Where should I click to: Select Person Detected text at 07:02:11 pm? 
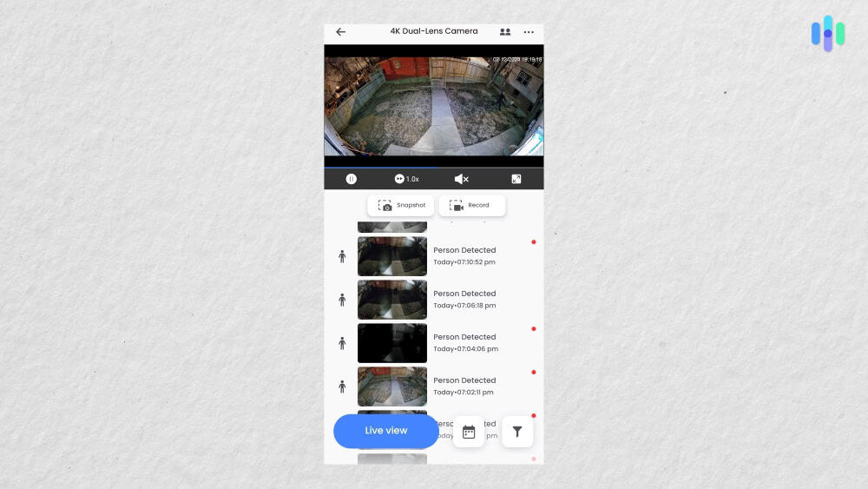(464, 380)
